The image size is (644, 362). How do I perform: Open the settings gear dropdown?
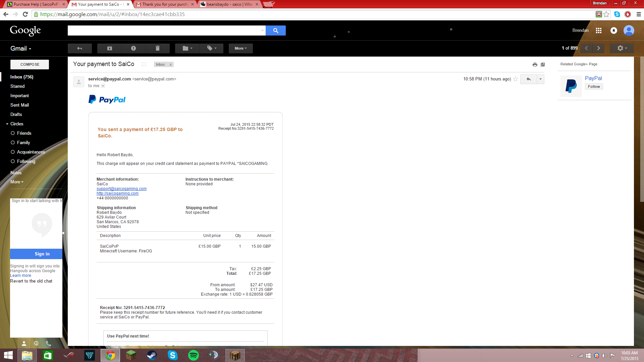click(x=622, y=48)
